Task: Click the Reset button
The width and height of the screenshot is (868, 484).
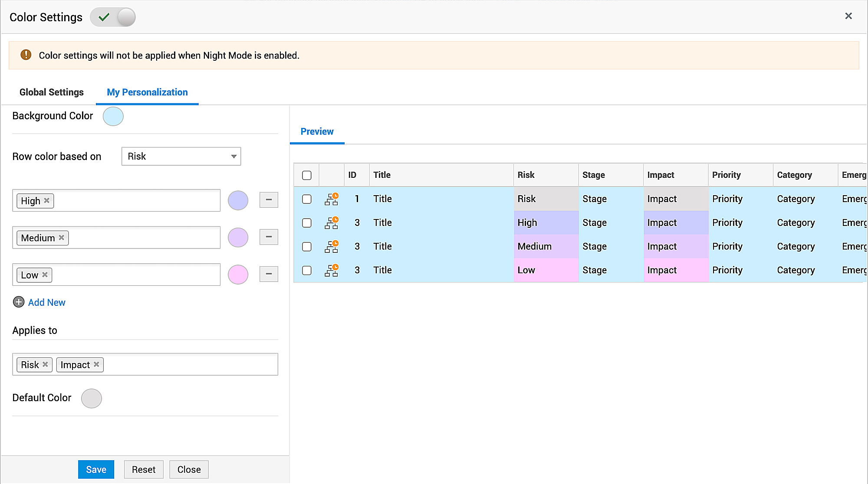Action: click(x=144, y=469)
